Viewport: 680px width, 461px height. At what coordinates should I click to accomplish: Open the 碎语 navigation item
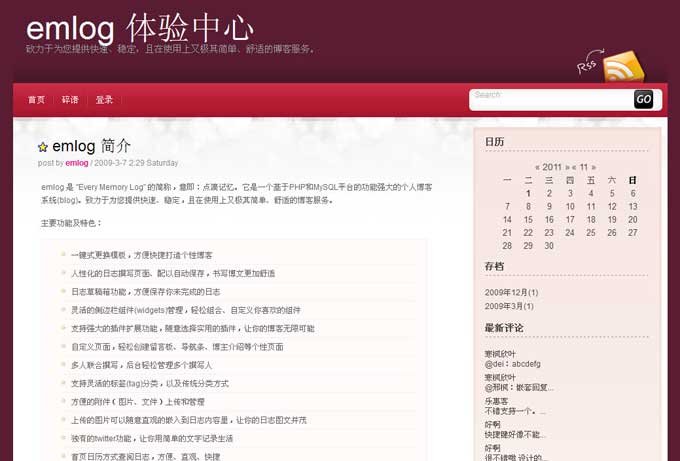[70, 100]
